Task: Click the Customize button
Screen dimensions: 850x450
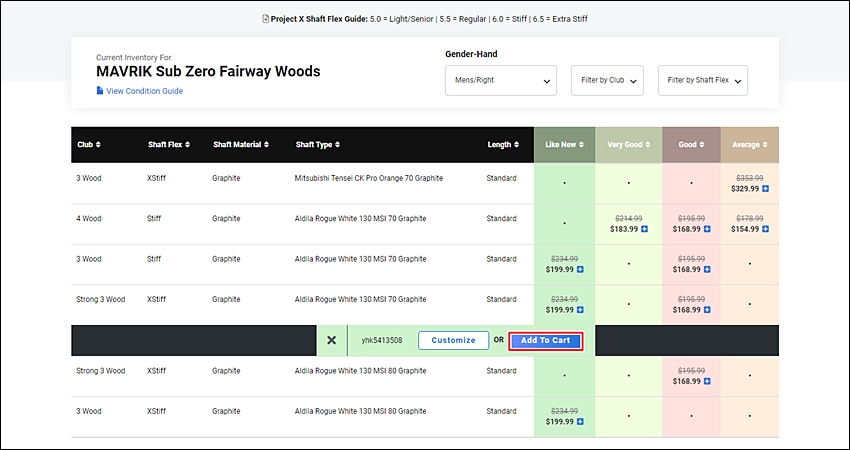Action: click(x=453, y=340)
